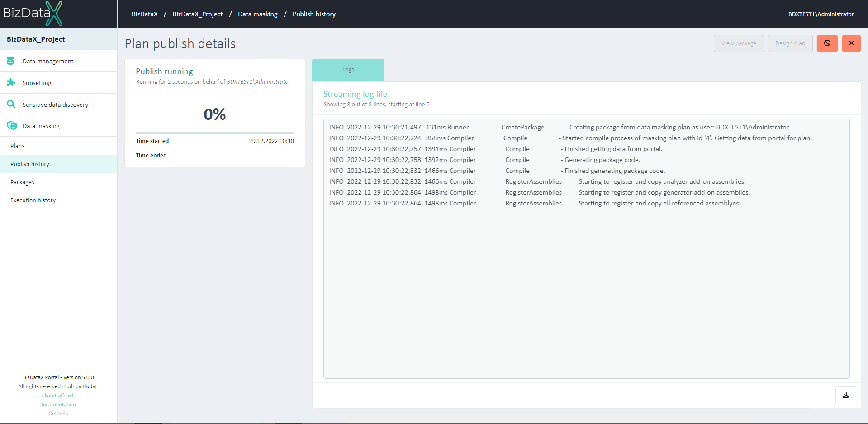Open Data management database icon
Screen dimensions: 868x424
tap(10, 61)
